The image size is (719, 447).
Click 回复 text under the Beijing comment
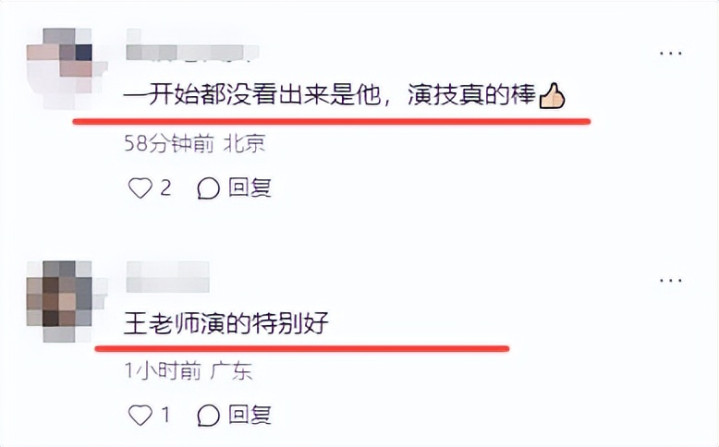click(x=250, y=188)
